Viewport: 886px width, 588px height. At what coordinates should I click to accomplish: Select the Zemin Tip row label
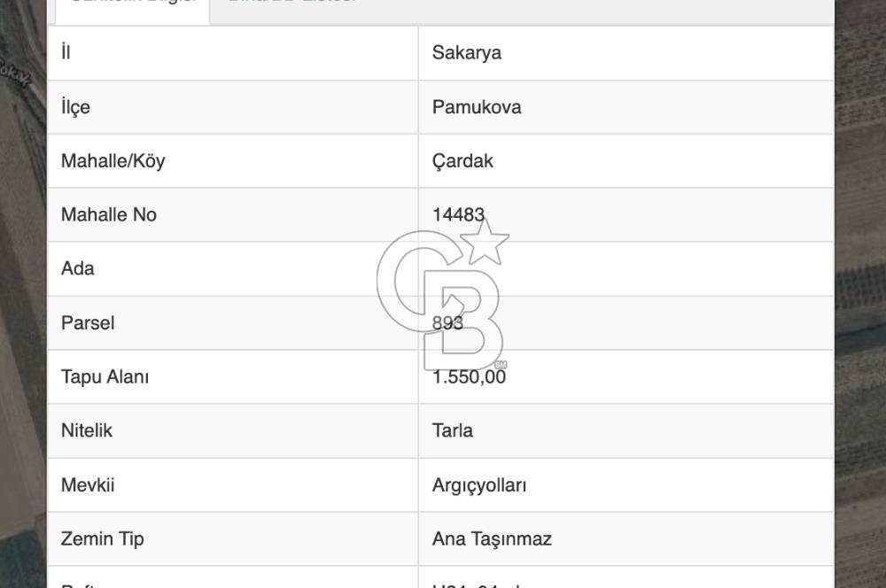point(102,538)
